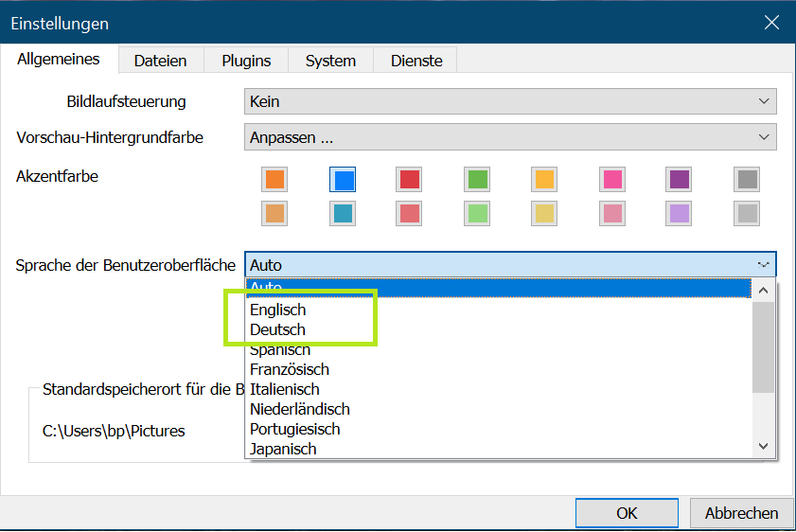
Task: Click the Abbrechen button
Action: coord(741,513)
